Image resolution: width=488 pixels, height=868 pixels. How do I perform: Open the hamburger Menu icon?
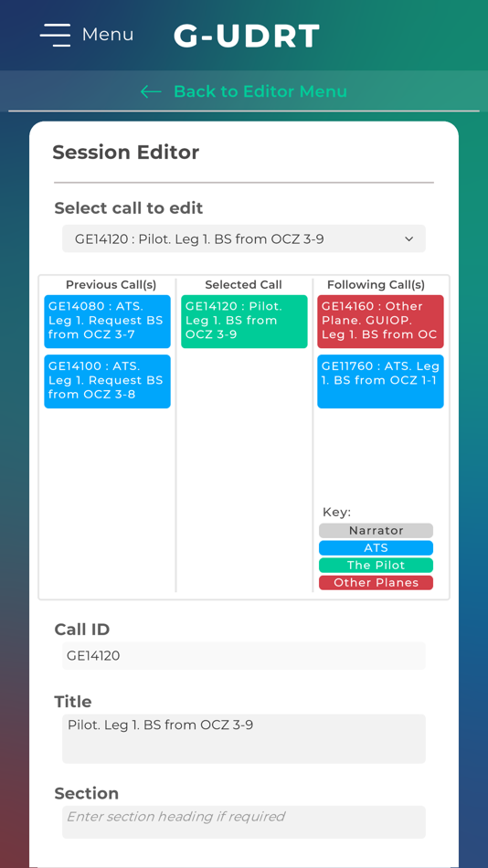point(55,35)
